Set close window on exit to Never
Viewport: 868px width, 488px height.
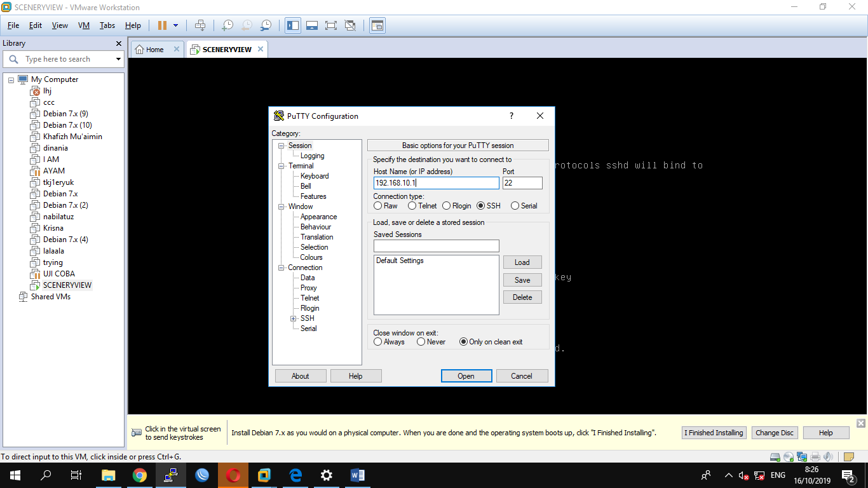(x=431, y=342)
